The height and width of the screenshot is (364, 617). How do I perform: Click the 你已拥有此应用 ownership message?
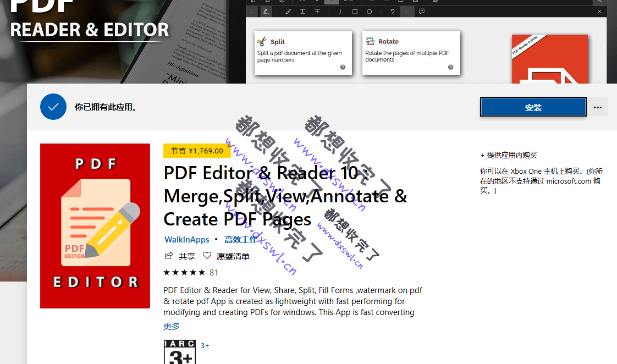(106, 107)
